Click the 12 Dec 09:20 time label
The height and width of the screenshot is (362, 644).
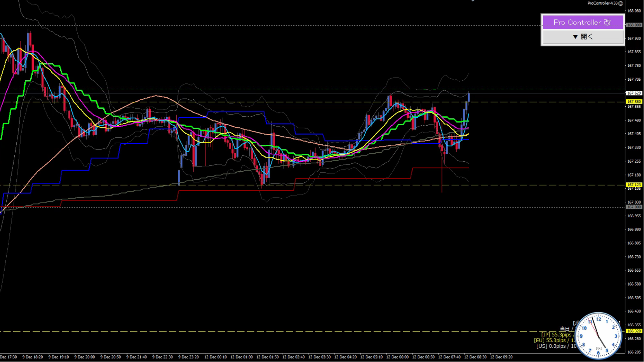coord(502,357)
